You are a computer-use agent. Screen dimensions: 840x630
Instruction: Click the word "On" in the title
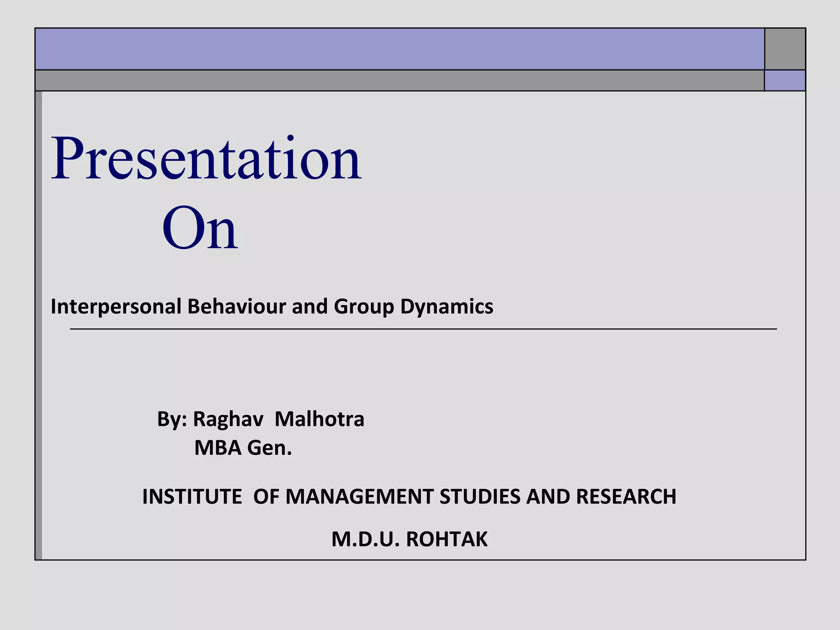coord(200,229)
